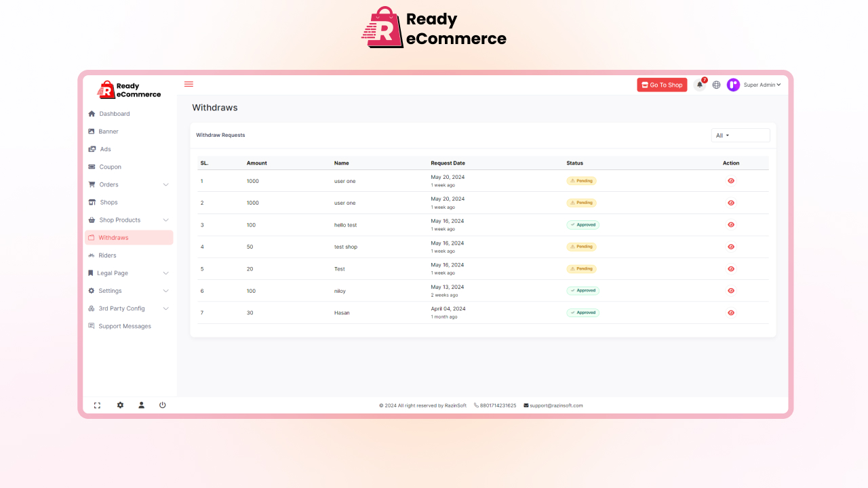The image size is (868, 488).
Task: Click the Go To Shop button
Action: coord(661,84)
